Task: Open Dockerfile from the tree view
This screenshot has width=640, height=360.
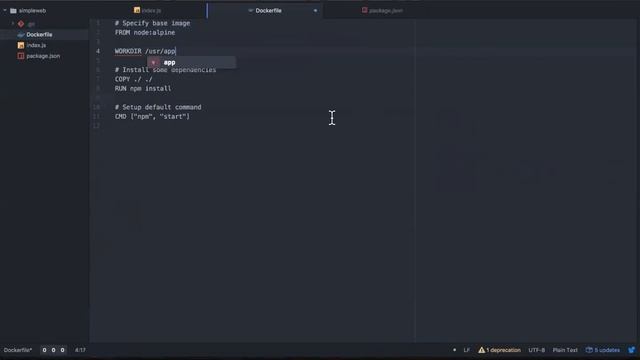Action: tap(39, 35)
